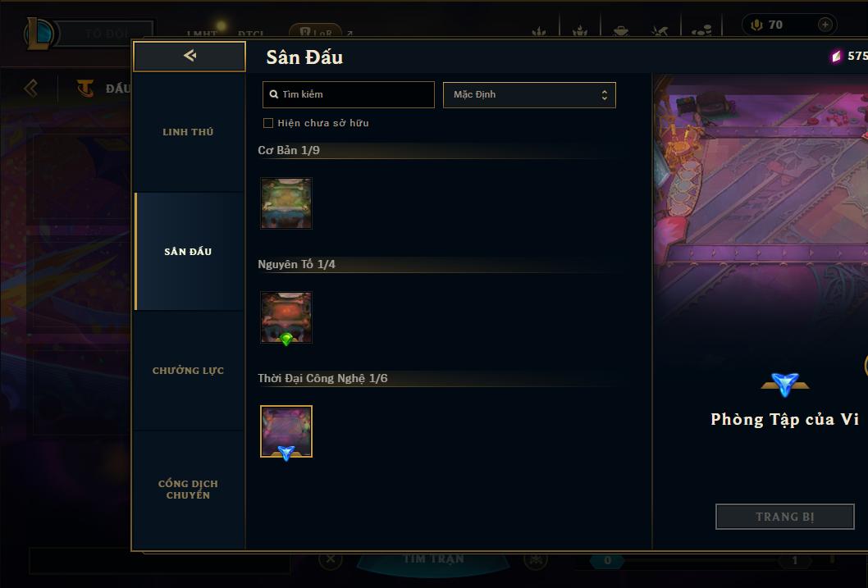The image size is (868, 588).
Task: Select the Cổng Dịch Chuyển tab
Action: [x=188, y=490]
